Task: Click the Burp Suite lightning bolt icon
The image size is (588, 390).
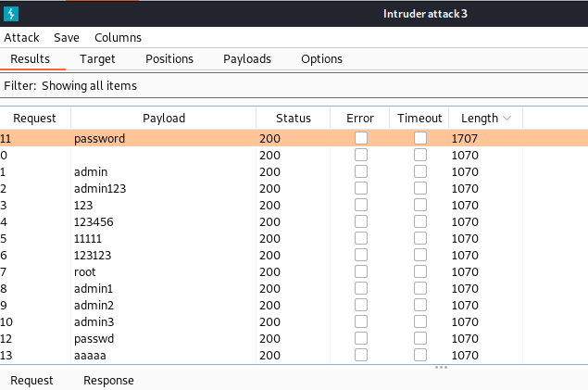Action: click(11, 14)
